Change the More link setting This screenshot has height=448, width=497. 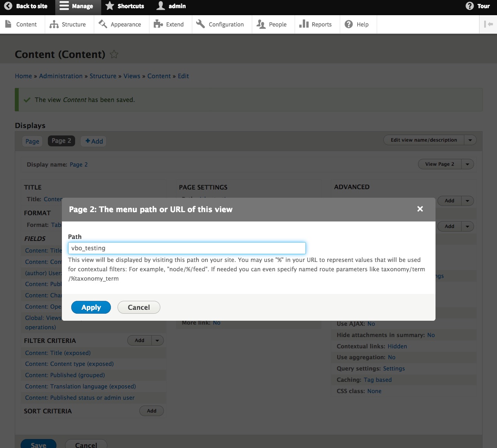coord(216,323)
